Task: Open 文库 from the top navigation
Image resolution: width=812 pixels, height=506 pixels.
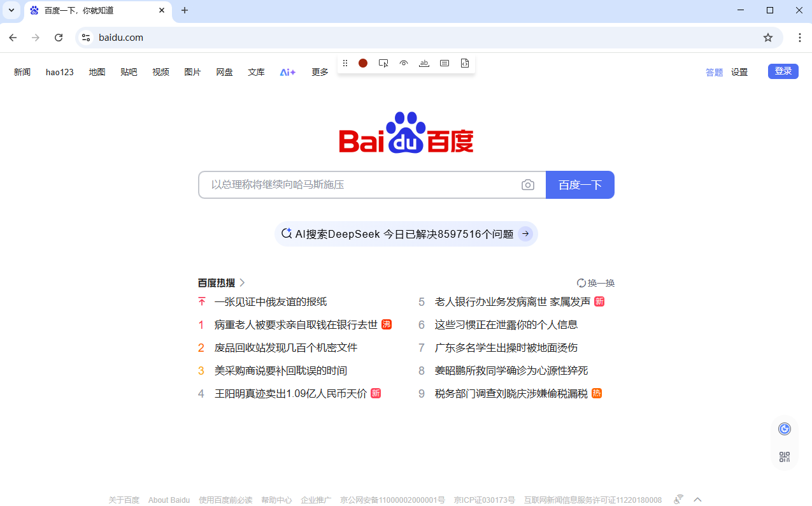Action: [x=256, y=72]
